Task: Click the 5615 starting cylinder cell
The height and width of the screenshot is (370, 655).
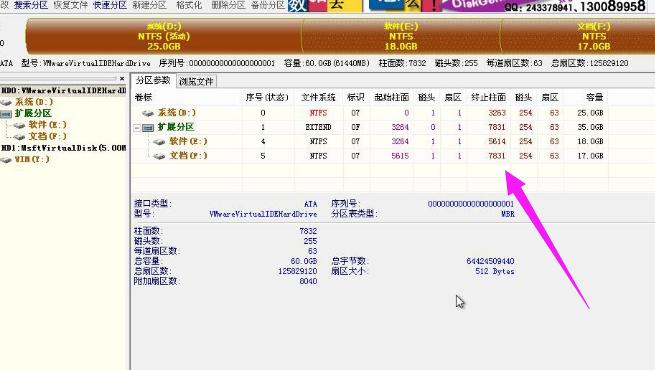Action: pos(400,156)
